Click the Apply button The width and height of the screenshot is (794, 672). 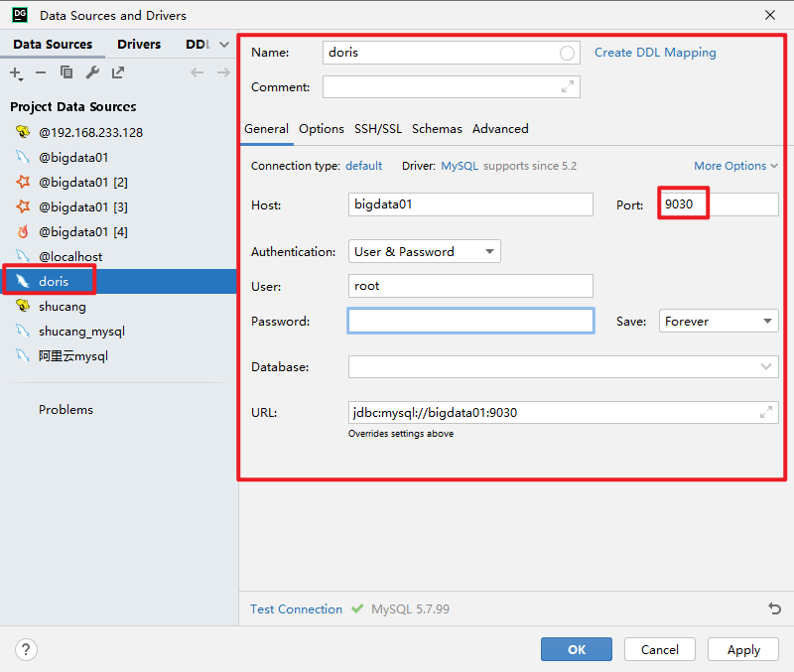743,649
